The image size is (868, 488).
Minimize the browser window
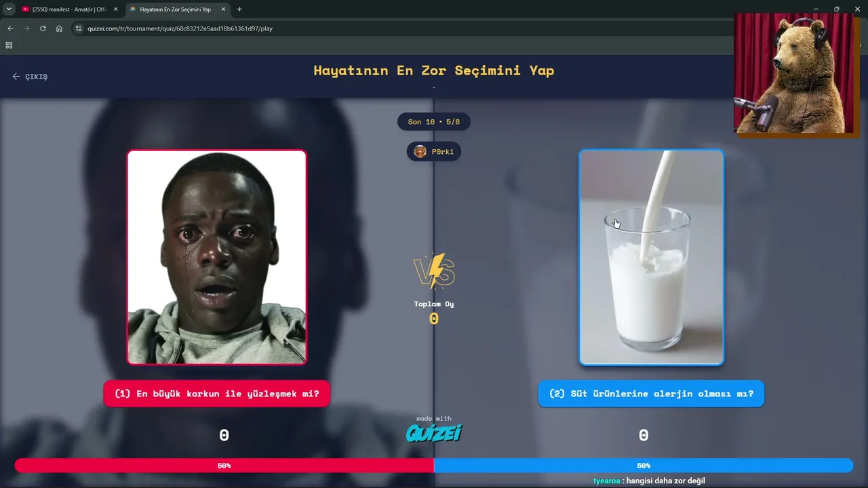tap(816, 9)
